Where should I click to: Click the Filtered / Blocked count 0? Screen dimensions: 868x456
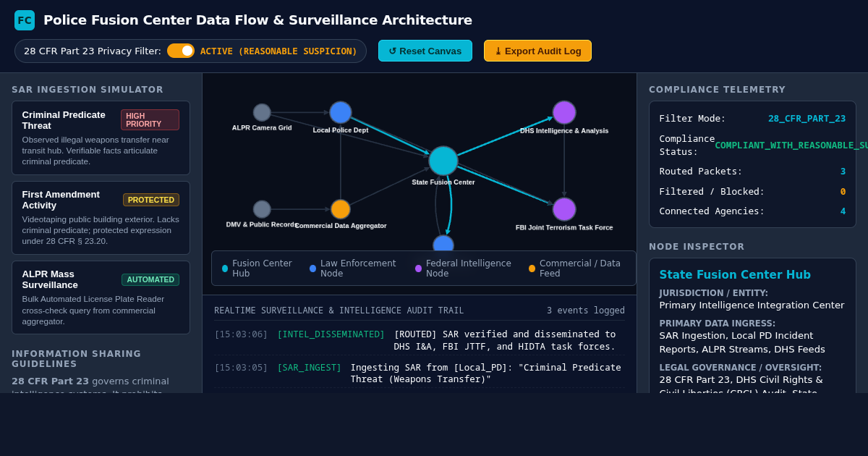point(843,192)
